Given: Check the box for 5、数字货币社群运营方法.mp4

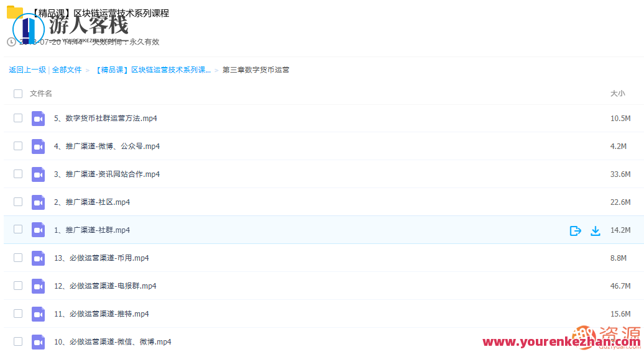Looking at the screenshot, I should (18, 118).
